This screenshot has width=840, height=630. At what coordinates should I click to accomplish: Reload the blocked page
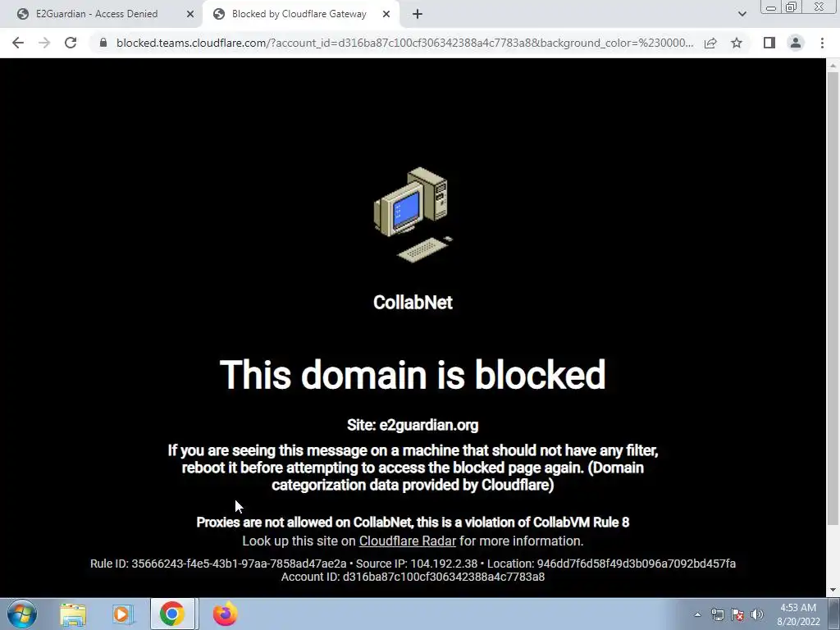click(71, 43)
